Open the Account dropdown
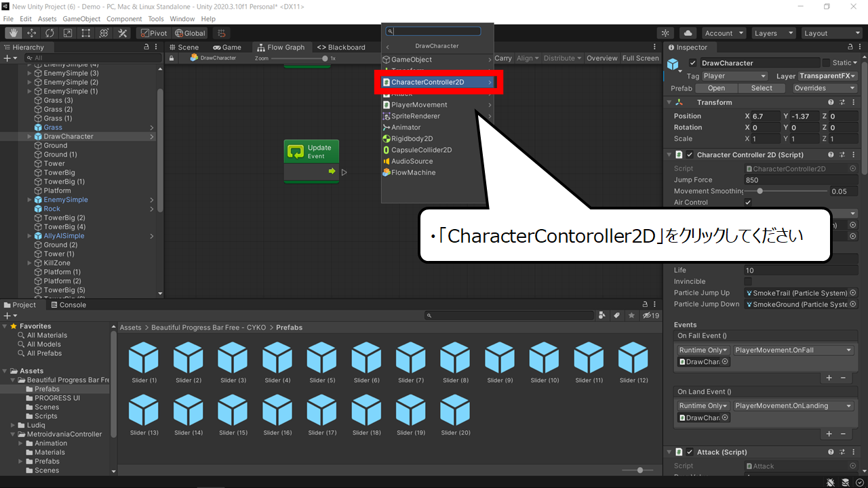This screenshot has width=868, height=488. click(x=723, y=33)
